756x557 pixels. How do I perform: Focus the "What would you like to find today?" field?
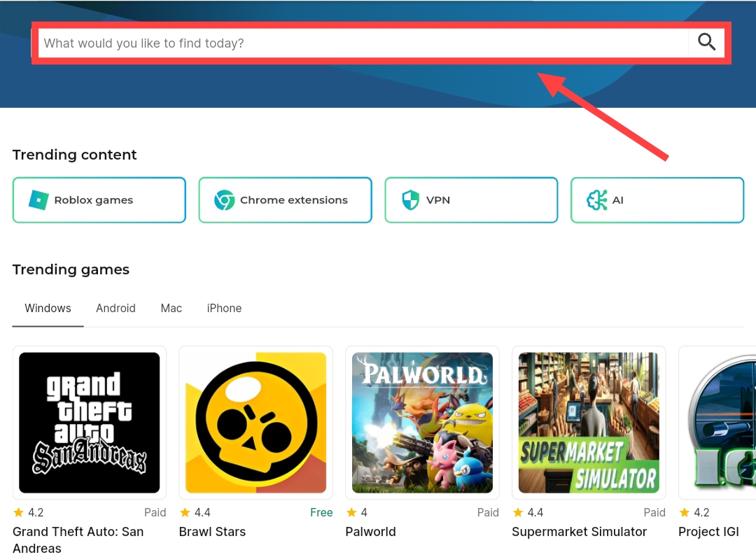click(x=363, y=43)
